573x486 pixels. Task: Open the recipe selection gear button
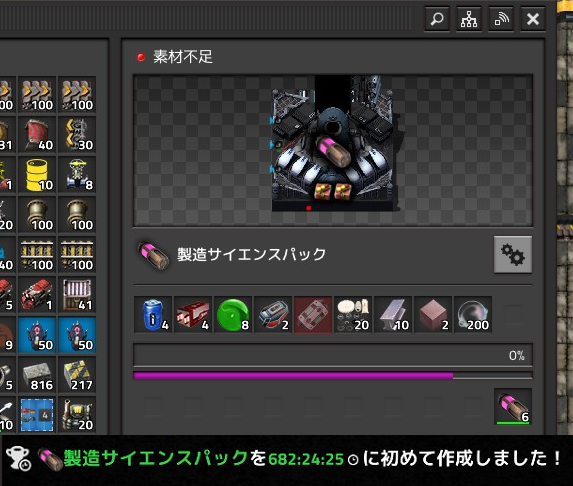[x=513, y=254]
